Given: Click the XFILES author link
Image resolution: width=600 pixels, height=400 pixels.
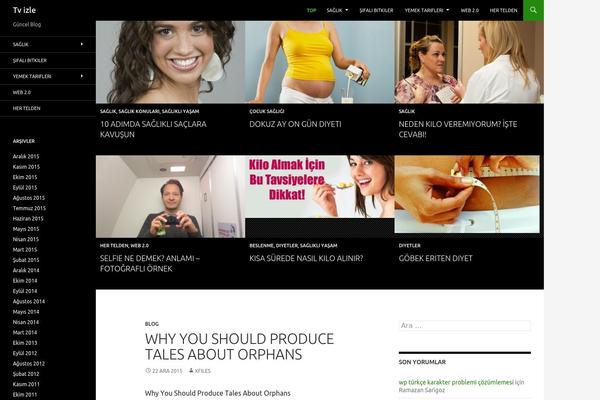Looking at the screenshot, I should coord(202,371).
